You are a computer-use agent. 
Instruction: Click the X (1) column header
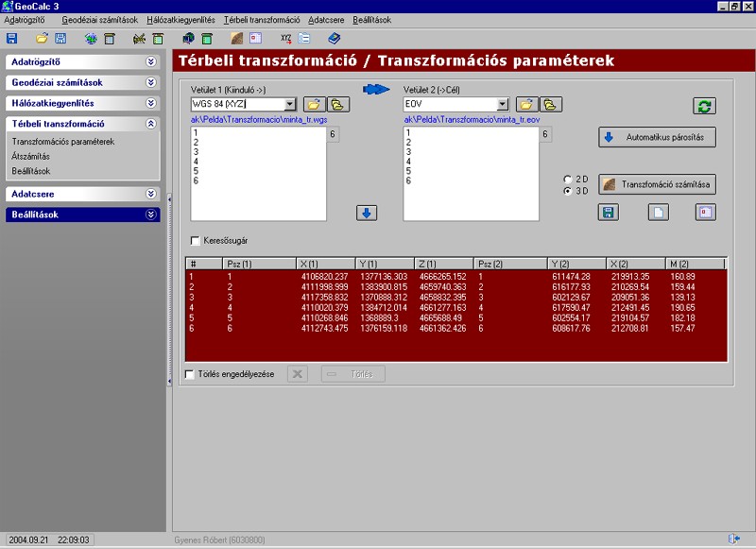click(326, 265)
